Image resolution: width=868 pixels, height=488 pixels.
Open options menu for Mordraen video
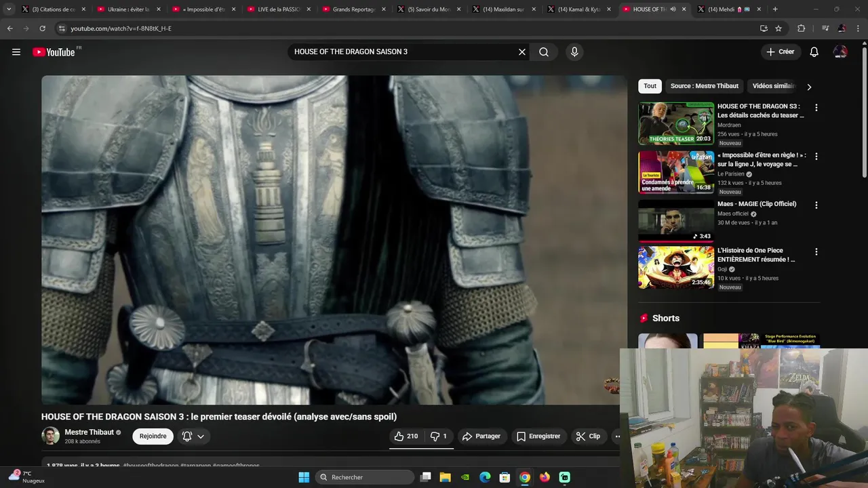(x=816, y=108)
